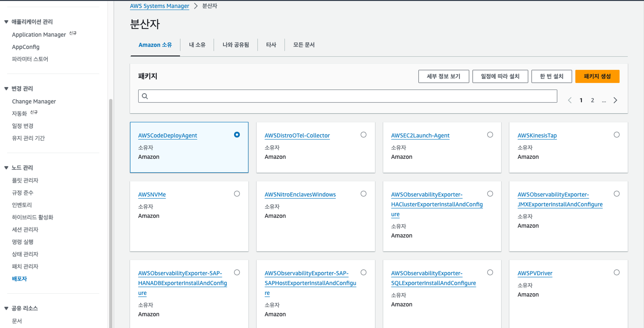Select SAP-HANADBExporter package radio button
This screenshot has height=328, width=644.
237,273
